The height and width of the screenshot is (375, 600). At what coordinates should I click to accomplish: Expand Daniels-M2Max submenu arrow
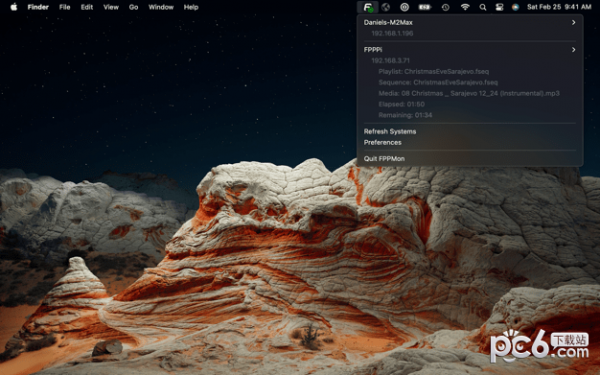(x=573, y=23)
